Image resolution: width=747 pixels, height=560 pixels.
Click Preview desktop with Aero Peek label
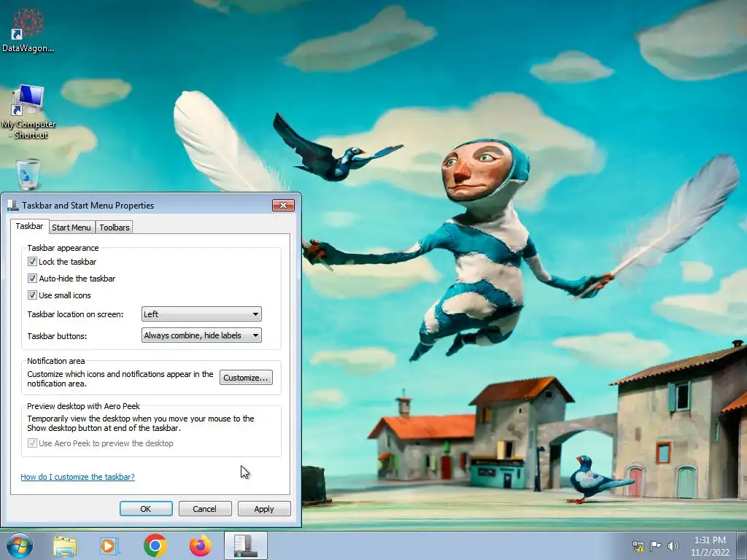(x=83, y=406)
